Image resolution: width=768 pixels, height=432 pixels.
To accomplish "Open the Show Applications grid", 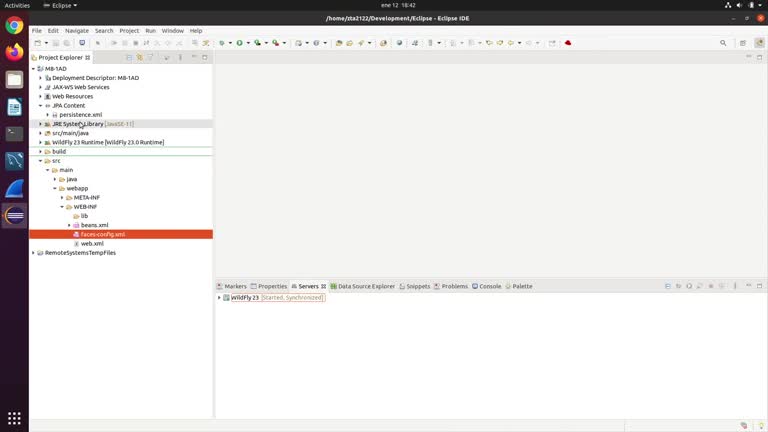I will coord(14,418).
